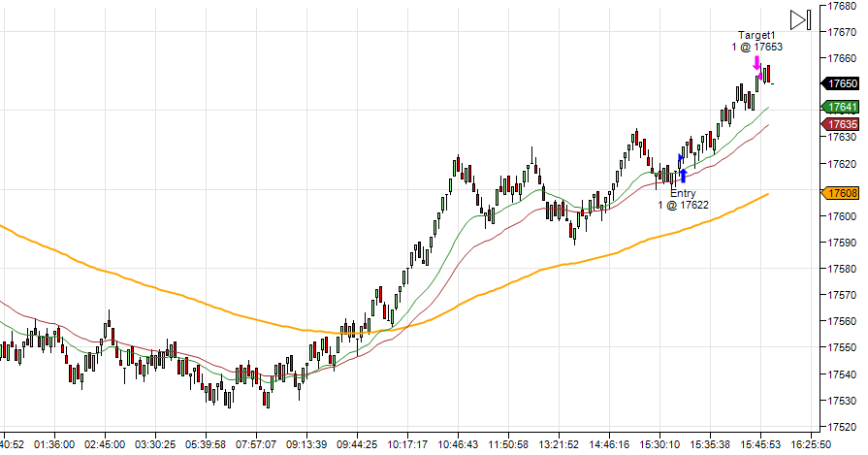Click the 17660 price axis label
The height and width of the screenshot is (455, 868).
pyautogui.click(x=842, y=58)
